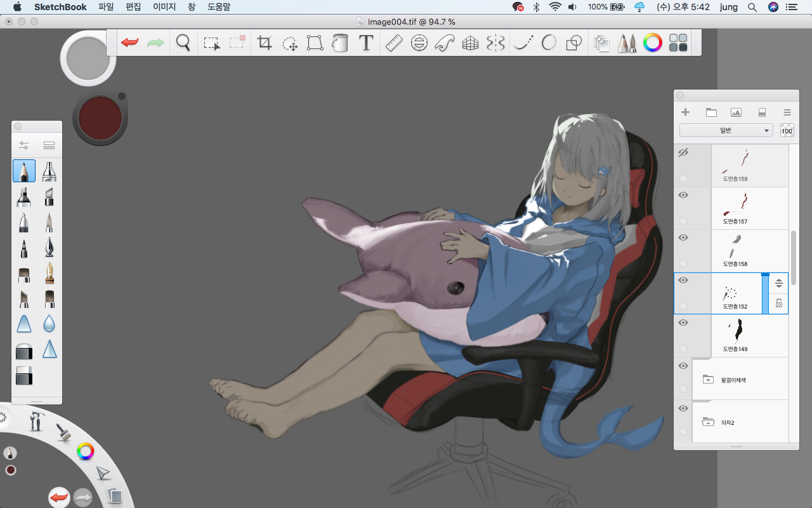Image resolution: width=812 pixels, height=508 pixels.
Task: Hide layer 도면층152
Action: tap(683, 280)
